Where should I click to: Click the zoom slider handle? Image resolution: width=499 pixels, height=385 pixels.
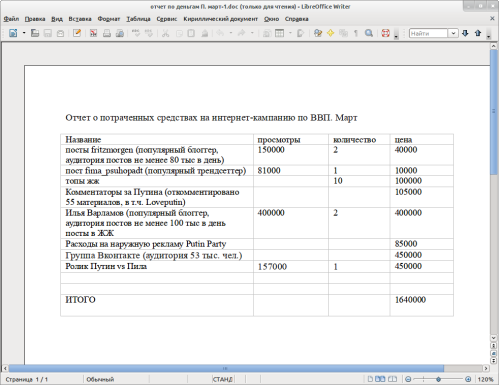tap(439, 379)
